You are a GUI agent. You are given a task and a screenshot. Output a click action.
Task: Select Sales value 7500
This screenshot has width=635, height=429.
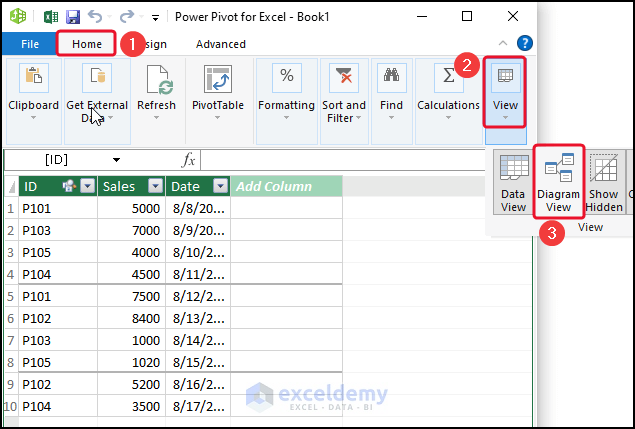(132, 296)
